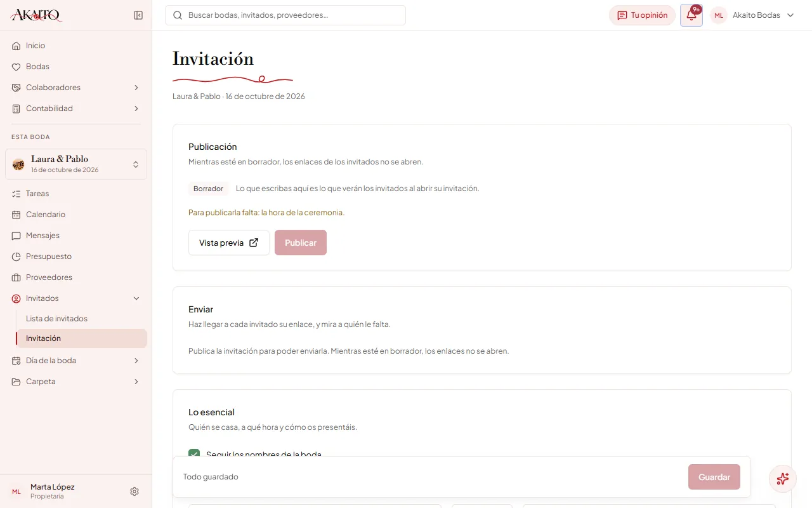Select Invitación in the sidebar

(x=81, y=338)
